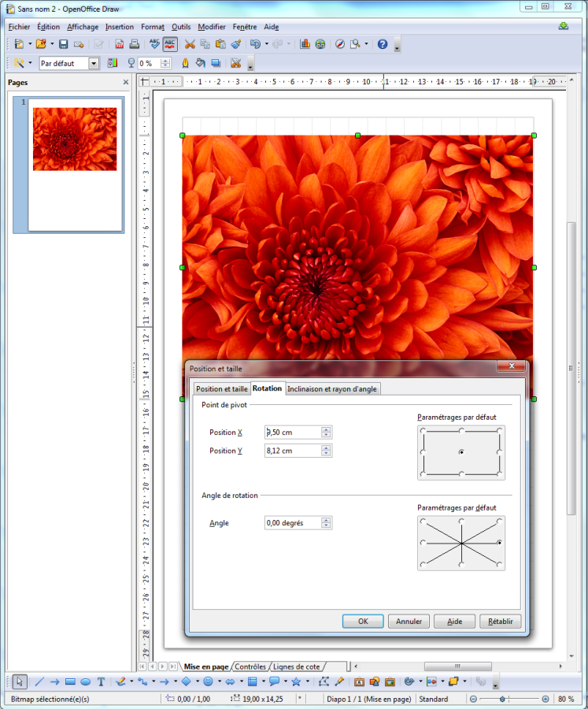This screenshot has width=588, height=709.
Task: Click the vertical scrollbar at right
Action: click(x=571, y=368)
